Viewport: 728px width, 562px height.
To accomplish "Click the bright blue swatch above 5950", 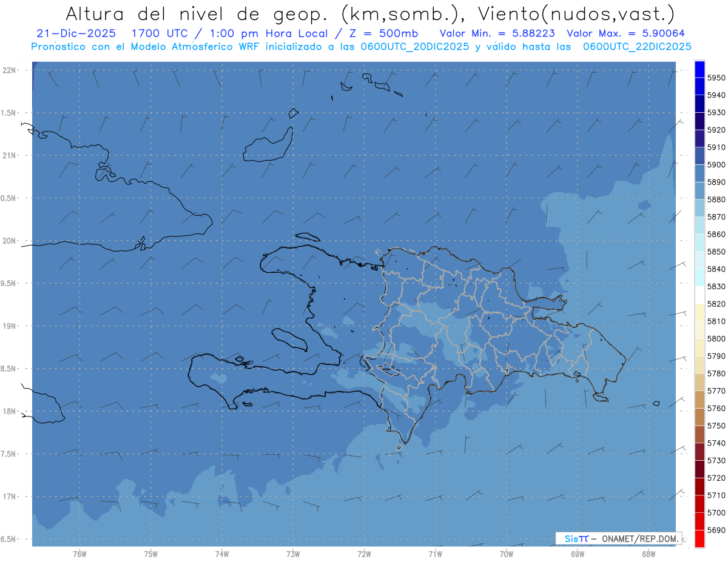I will (x=699, y=69).
